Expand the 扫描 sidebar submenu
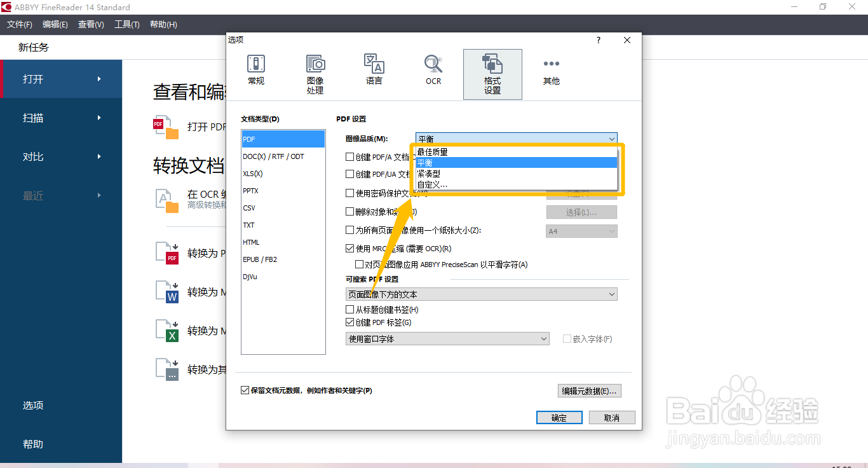Image resolution: width=868 pixels, height=468 pixels. pos(99,118)
